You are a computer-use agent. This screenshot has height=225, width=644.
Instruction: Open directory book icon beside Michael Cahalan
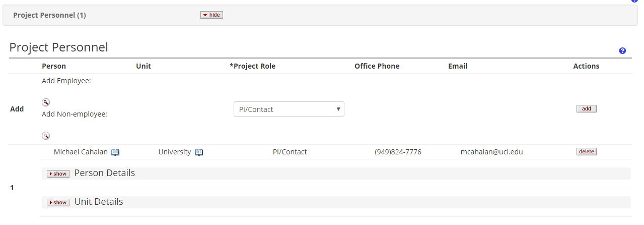115,152
